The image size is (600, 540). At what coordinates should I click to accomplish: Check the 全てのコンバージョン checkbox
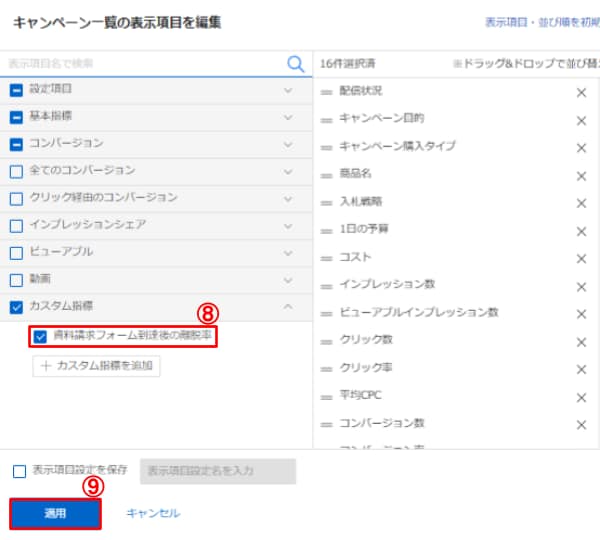(15, 171)
